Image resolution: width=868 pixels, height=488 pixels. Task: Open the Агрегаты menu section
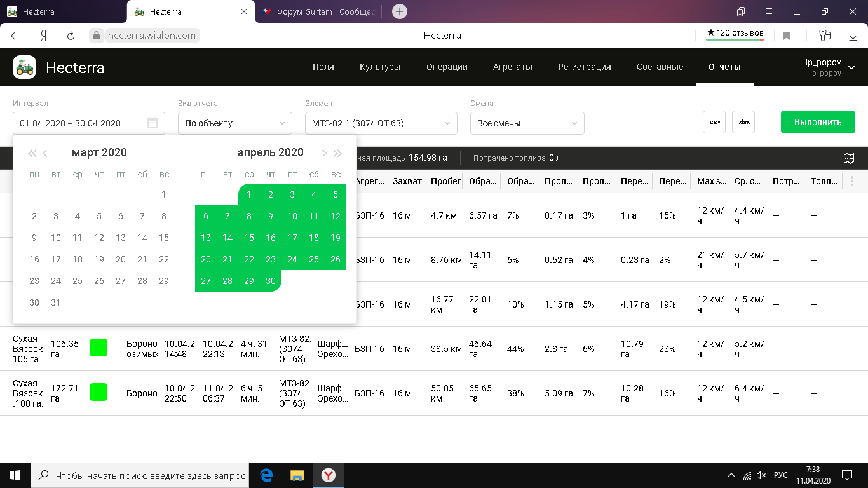pyautogui.click(x=512, y=67)
